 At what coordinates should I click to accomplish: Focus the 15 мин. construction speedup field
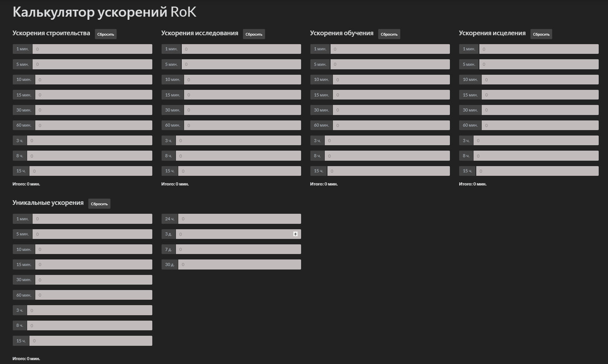[94, 95]
